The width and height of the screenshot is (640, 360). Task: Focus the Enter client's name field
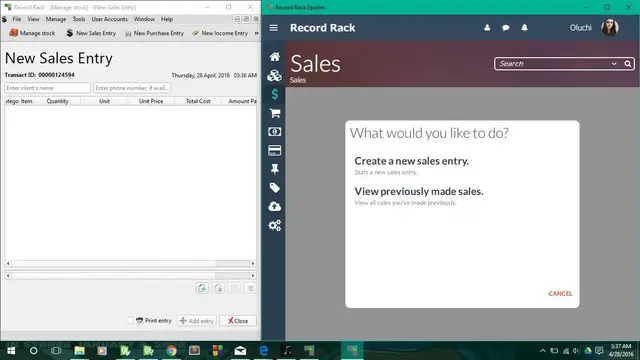point(48,88)
